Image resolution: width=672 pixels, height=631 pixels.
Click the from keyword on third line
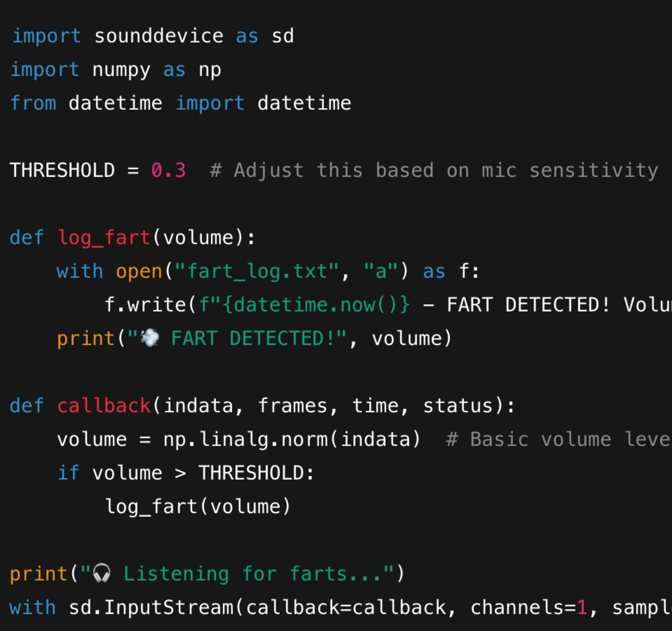[x=33, y=103]
